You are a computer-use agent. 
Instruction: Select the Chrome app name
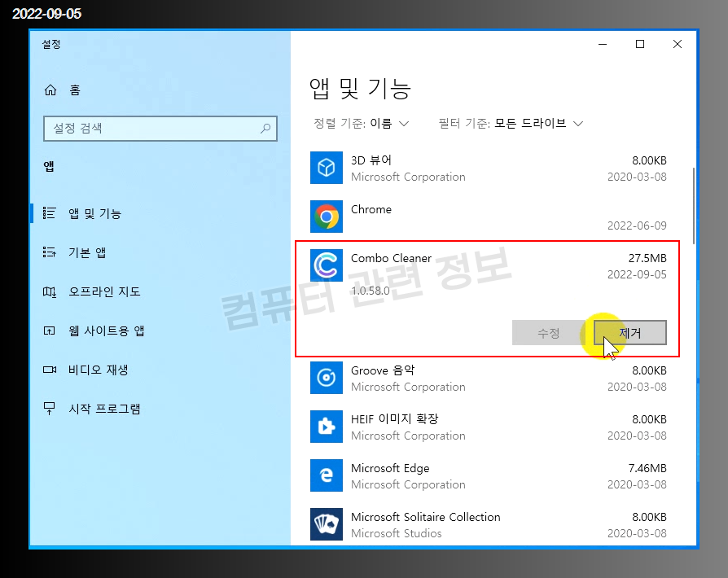pos(371,209)
